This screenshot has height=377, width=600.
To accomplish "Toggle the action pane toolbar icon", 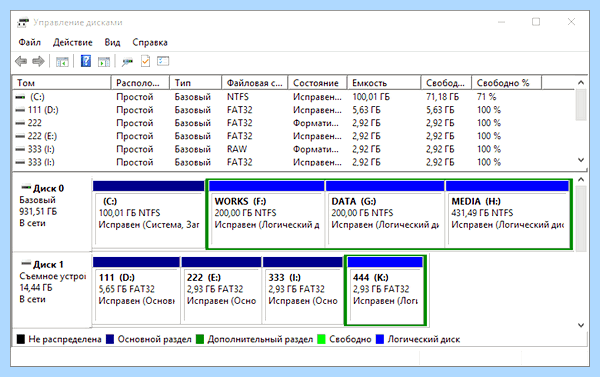I will coord(104,61).
